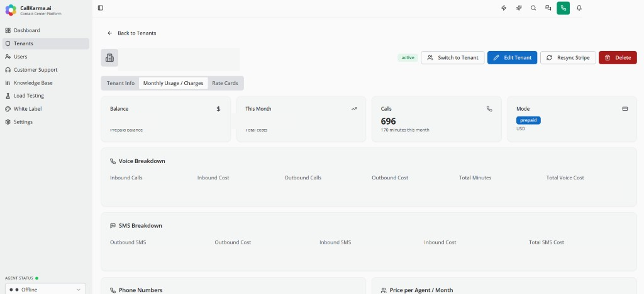
Task: Open the lightning bolt quick actions icon
Action: click(504, 8)
